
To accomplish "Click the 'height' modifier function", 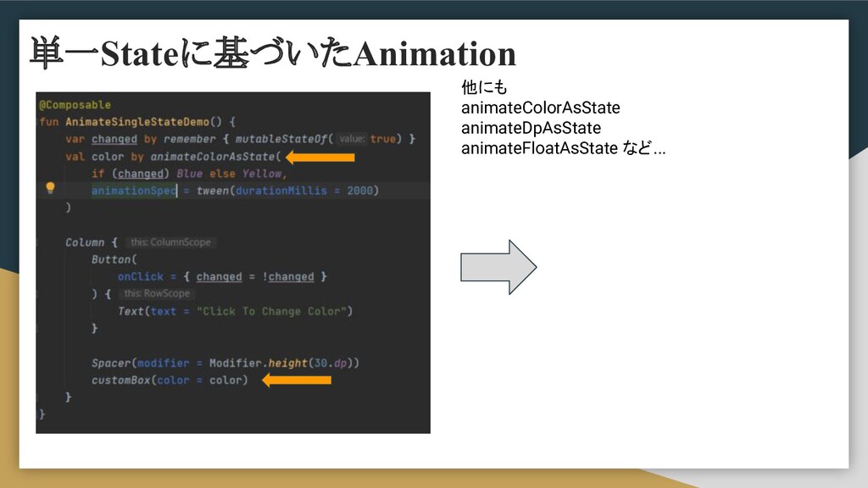I will click(288, 363).
